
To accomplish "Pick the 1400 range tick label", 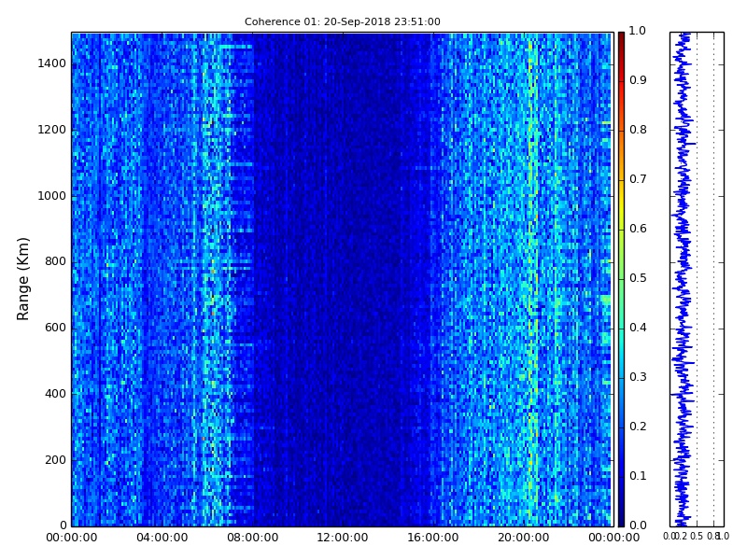I will click(52, 63).
